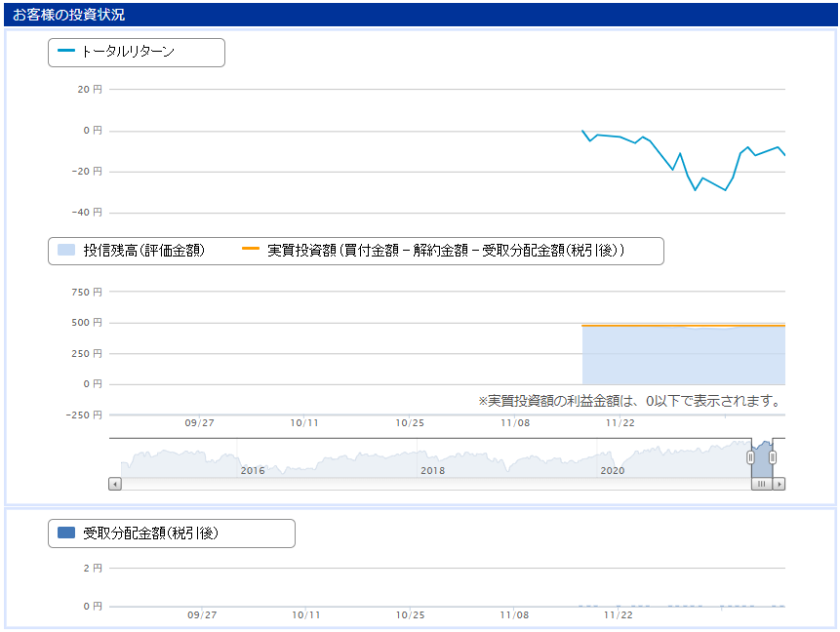Grab the navigator right range handle
Viewport: 840px width, 632px height.
(x=773, y=457)
